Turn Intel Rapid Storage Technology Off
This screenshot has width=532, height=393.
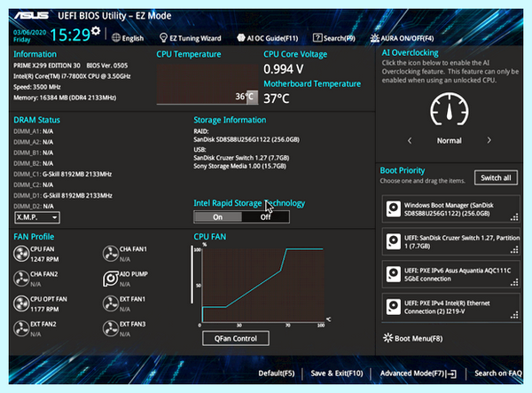click(x=265, y=216)
